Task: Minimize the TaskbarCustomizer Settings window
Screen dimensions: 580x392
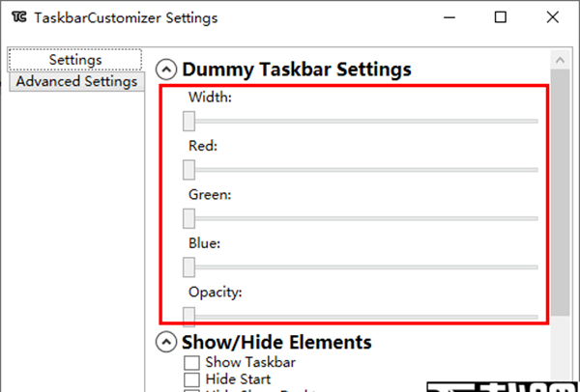Action: click(x=449, y=17)
